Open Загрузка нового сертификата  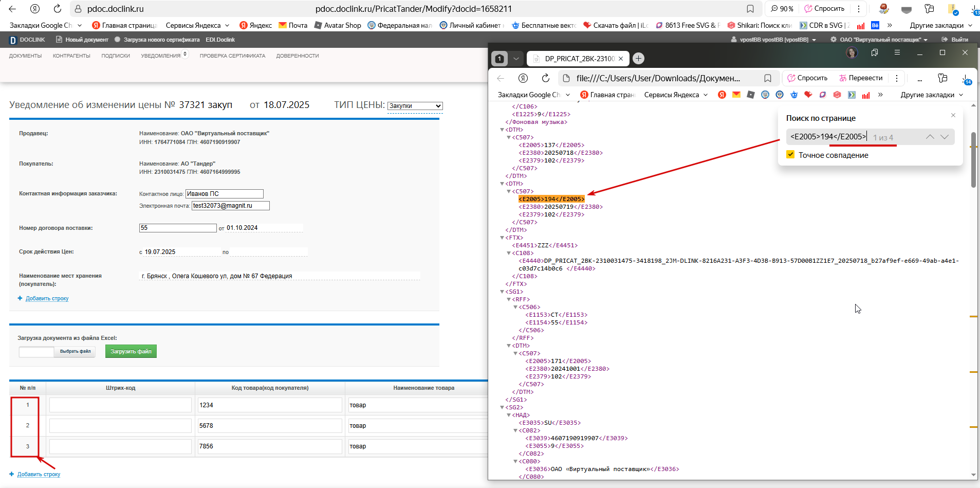coord(157,40)
